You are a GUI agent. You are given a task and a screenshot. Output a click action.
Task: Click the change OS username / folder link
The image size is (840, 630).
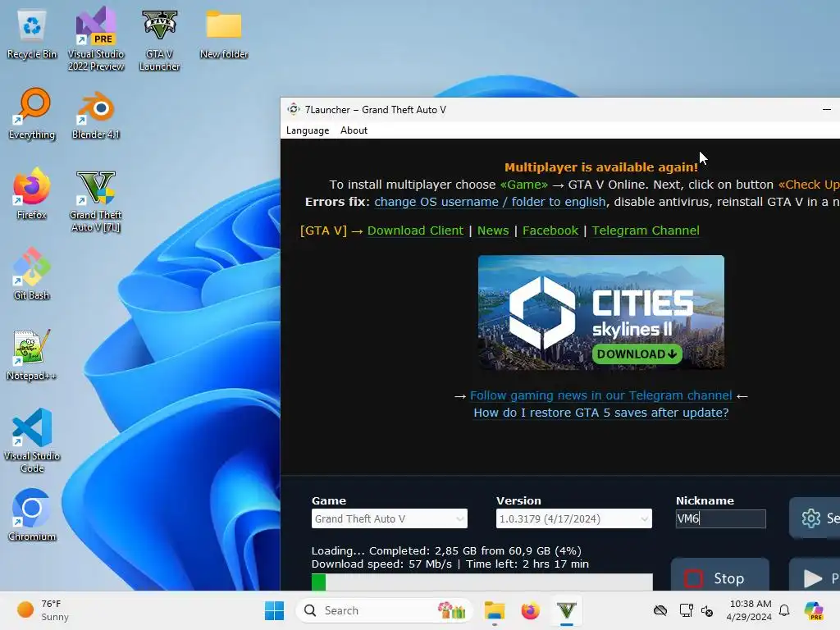pos(490,202)
